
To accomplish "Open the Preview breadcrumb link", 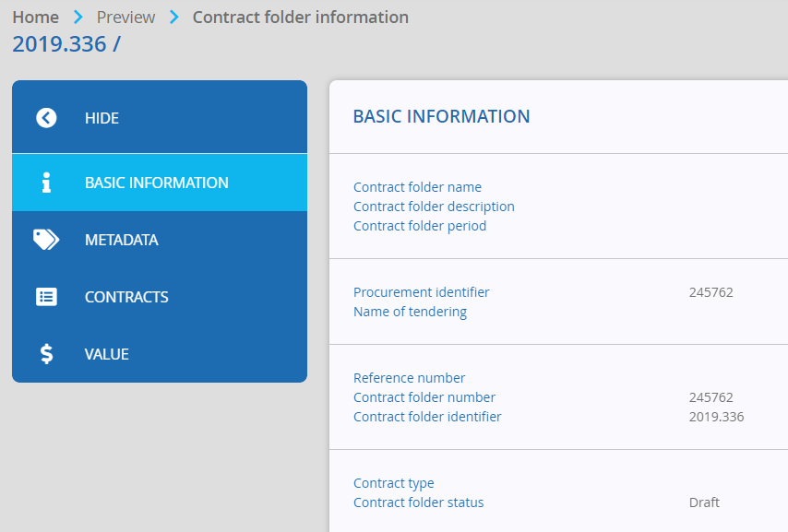I will coord(125,18).
